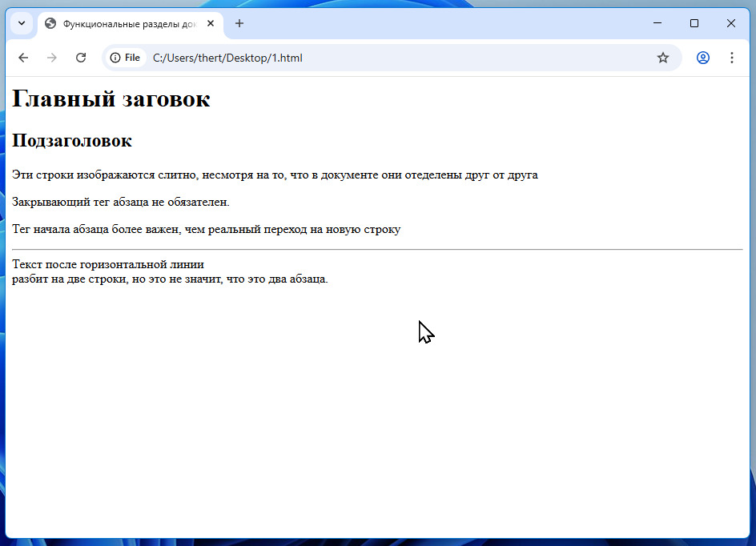Click the Подзаголовок subheading
This screenshot has width=756, height=546.
coord(72,141)
